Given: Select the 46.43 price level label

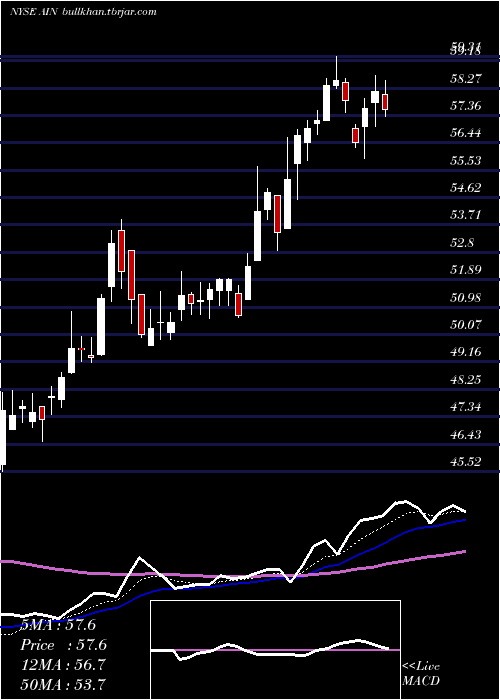Looking at the screenshot, I should click(466, 434).
